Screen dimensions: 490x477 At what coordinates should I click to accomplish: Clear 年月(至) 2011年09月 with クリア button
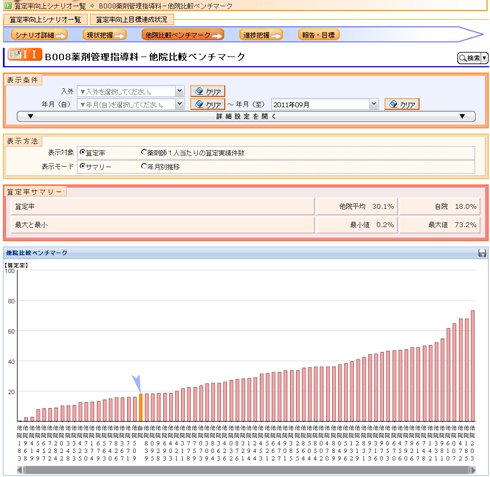click(402, 104)
